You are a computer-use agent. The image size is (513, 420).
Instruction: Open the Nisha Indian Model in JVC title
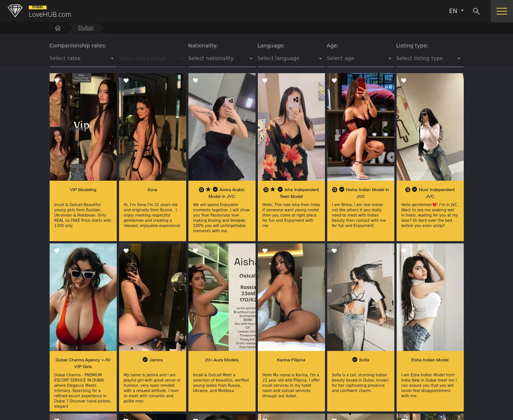(x=367, y=193)
